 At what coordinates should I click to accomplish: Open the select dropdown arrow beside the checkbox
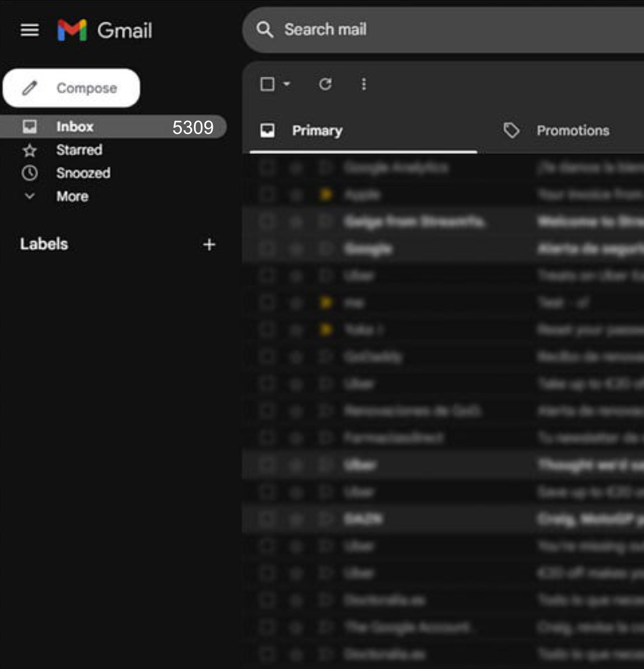tap(286, 84)
